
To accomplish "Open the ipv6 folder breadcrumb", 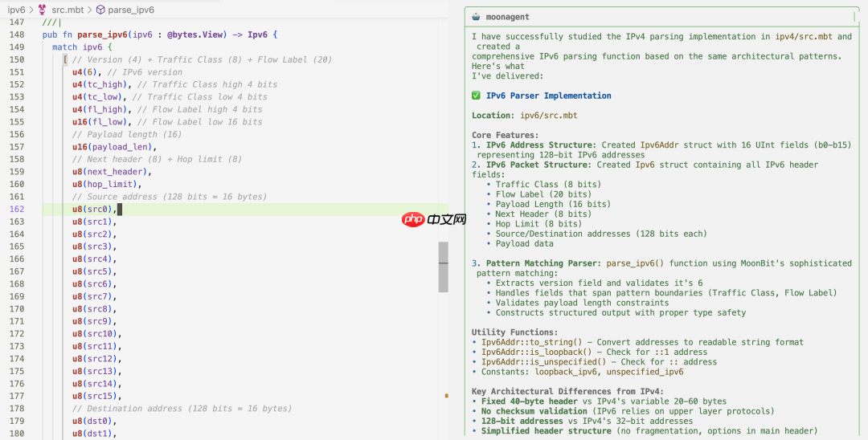I will [x=16, y=10].
